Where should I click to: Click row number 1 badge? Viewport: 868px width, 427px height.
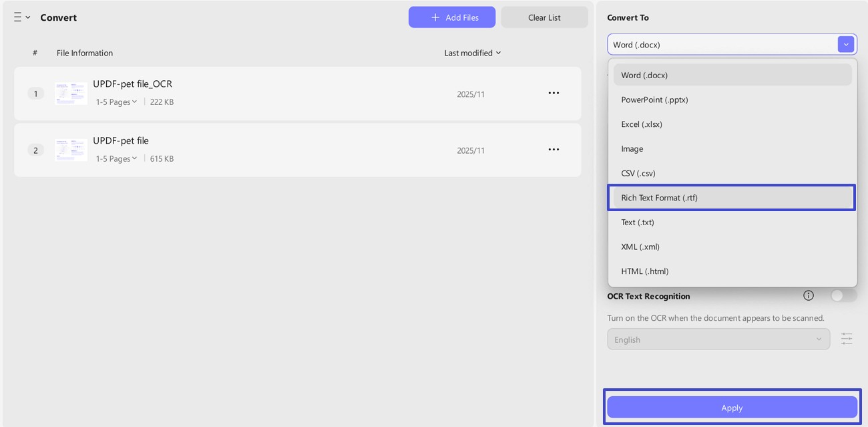click(35, 94)
